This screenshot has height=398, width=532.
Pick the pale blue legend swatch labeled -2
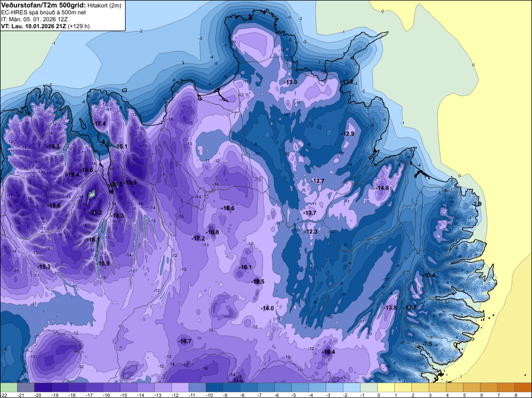[x=352, y=387]
